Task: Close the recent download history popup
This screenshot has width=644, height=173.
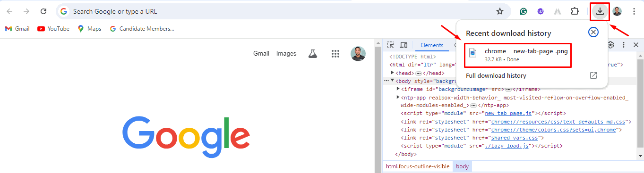Action: [593, 32]
